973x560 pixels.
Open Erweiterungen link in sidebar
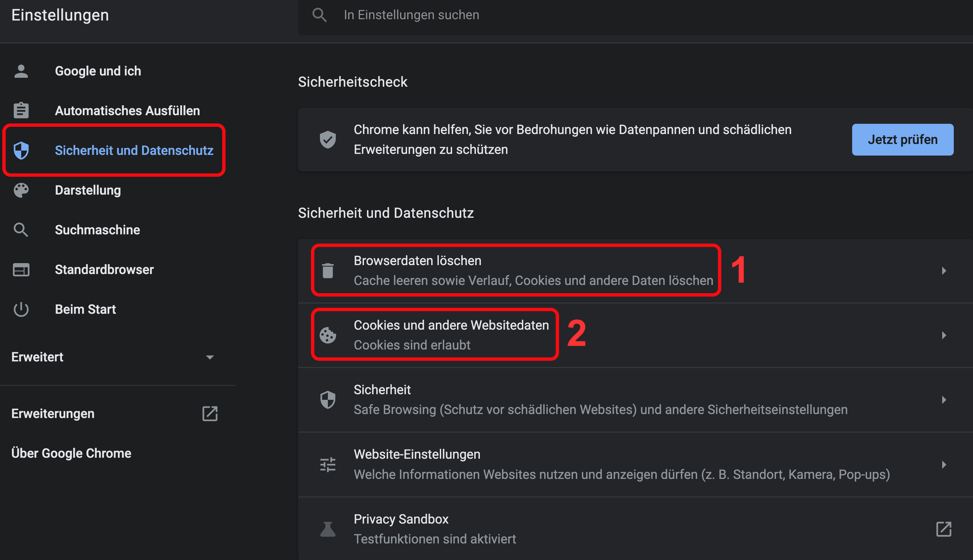pyautogui.click(x=53, y=413)
